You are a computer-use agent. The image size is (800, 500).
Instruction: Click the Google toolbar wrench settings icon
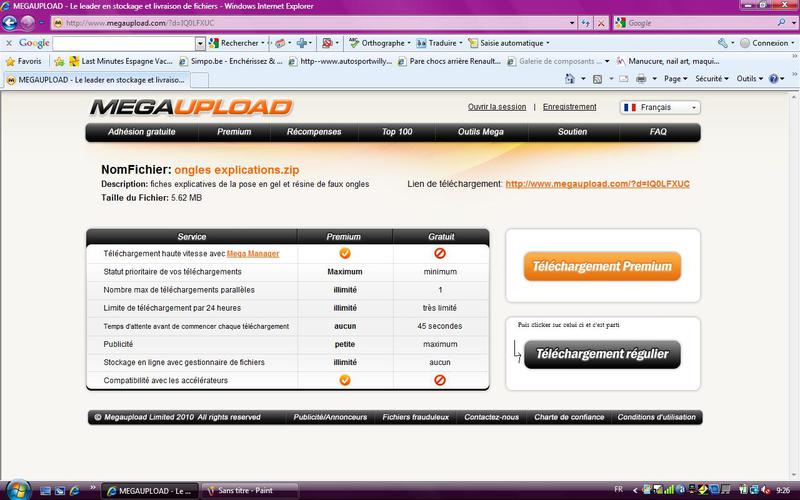723,43
